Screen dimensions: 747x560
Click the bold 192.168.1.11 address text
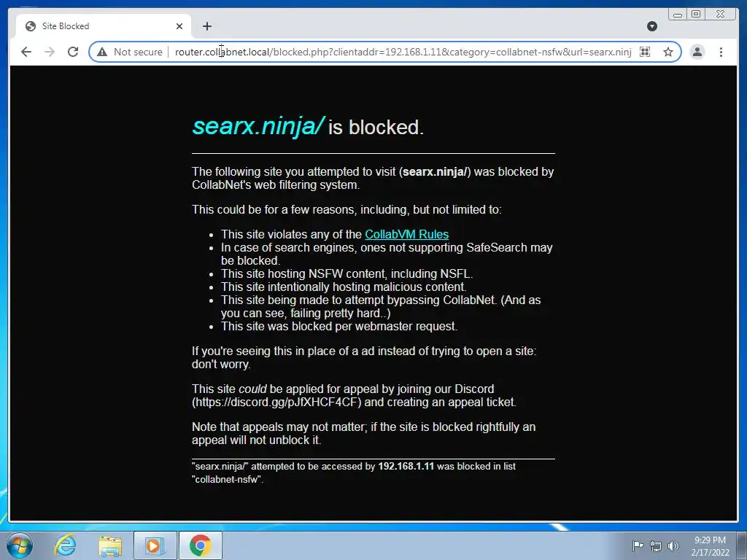click(406, 466)
